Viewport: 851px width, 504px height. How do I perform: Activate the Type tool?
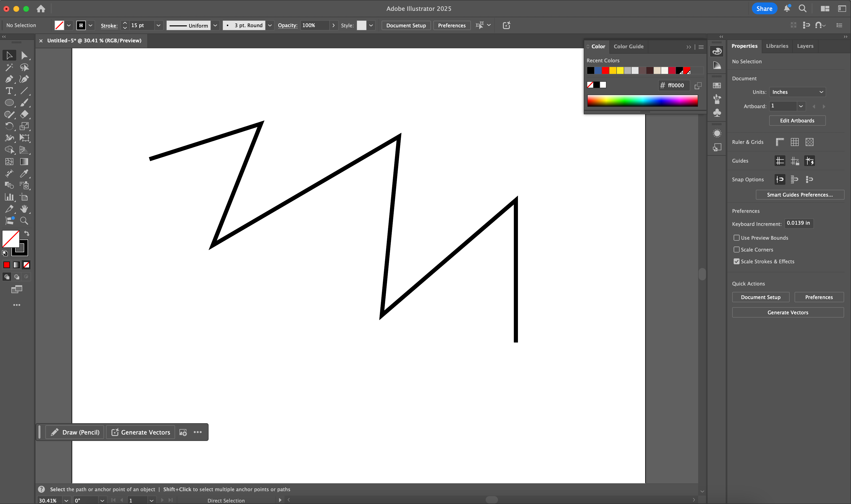10,91
